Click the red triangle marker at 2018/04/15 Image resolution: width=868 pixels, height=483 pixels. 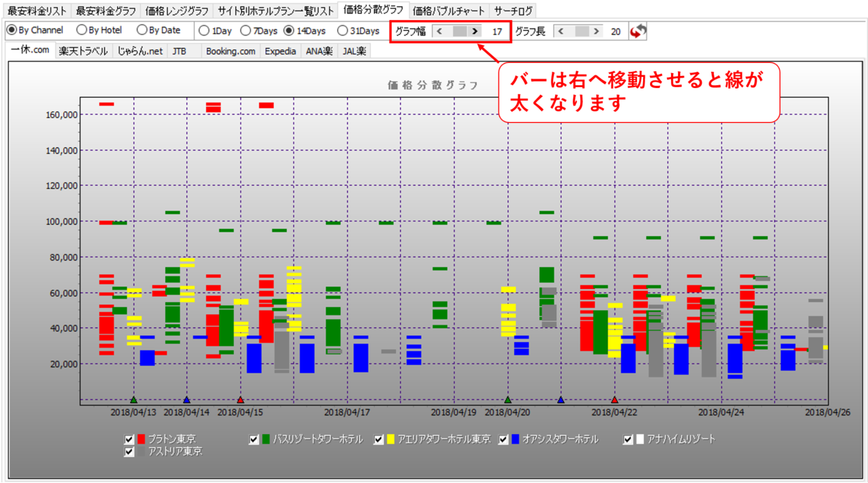pos(240,400)
